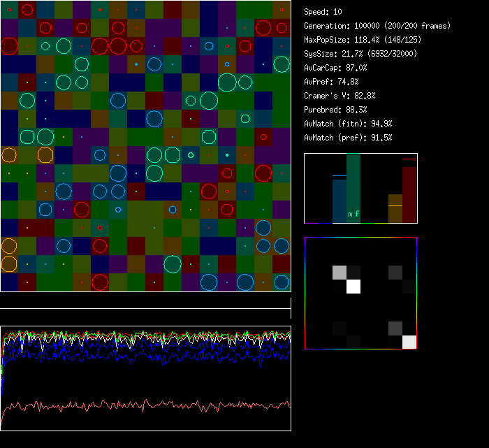Viewport: 489px width, 448px height.
Task: Select the brightest white cell in heatmap center
Action: [x=353, y=286]
